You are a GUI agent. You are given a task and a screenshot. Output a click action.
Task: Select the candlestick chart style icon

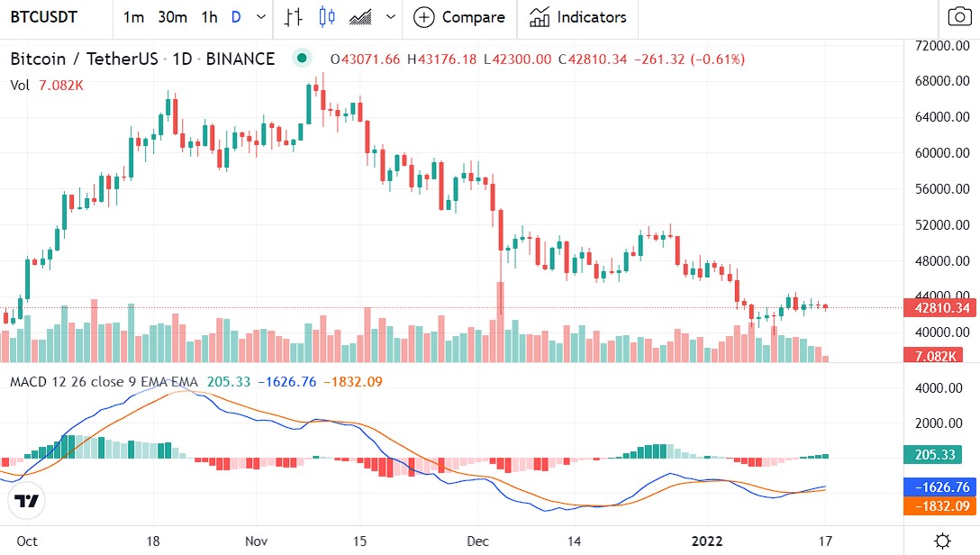tap(326, 17)
